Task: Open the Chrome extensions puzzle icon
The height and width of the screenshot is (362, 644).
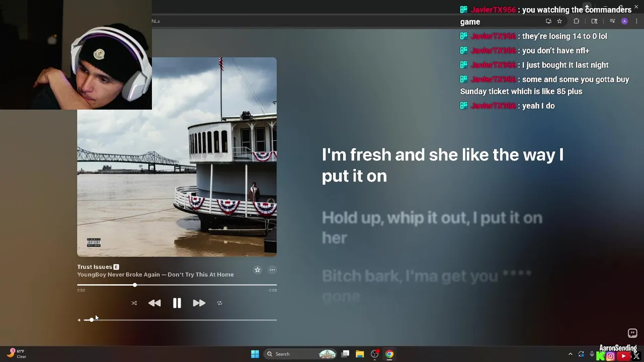Action: 577,21
